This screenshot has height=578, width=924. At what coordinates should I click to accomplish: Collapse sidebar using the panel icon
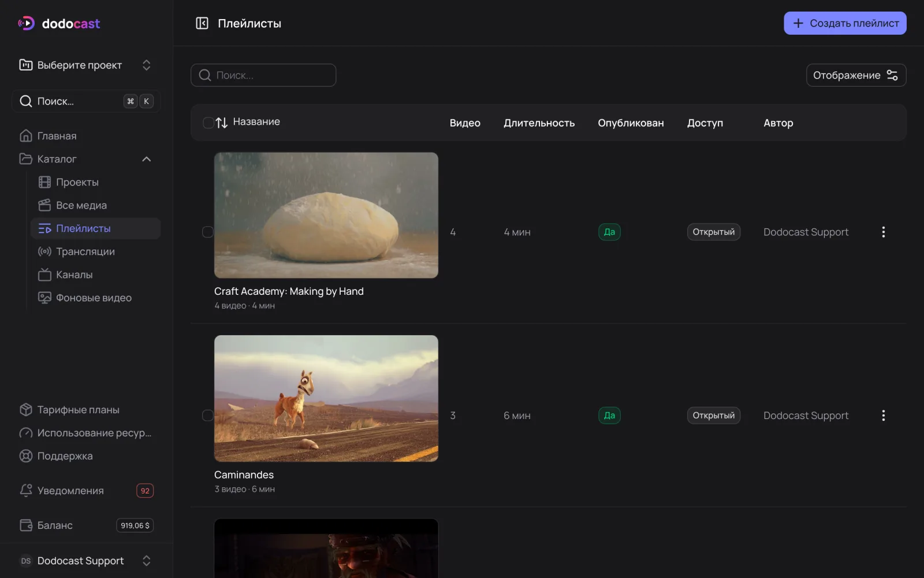[x=202, y=23]
